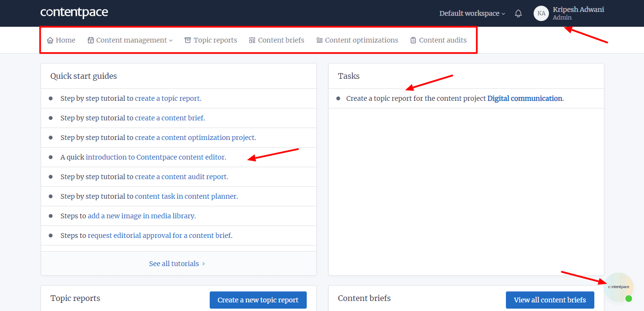Click the Home house icon

click(50, 41)
